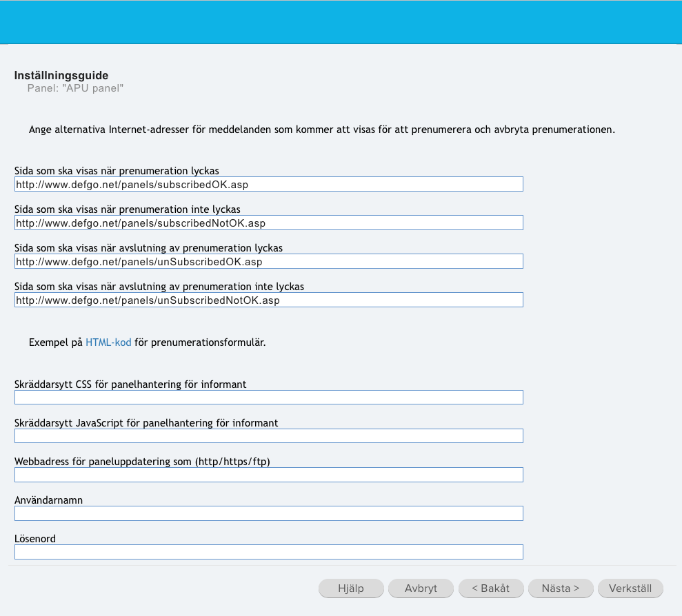Open the HTML-kod example link
Screen dimensions: 682x616
point(108,342)
